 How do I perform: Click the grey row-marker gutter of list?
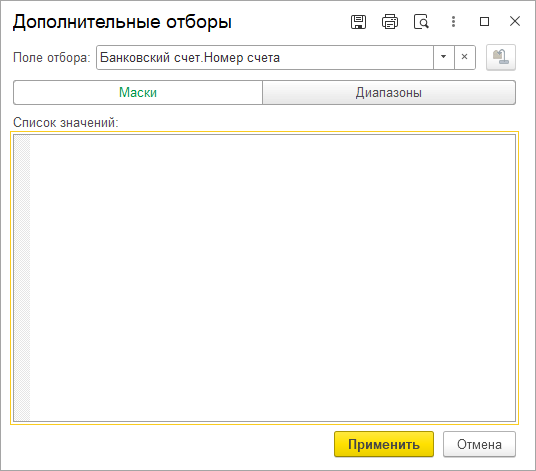point(22,278)
